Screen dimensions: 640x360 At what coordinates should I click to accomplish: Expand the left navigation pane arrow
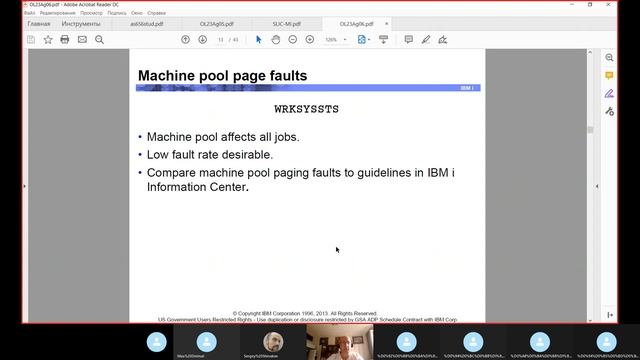[24, 186]
